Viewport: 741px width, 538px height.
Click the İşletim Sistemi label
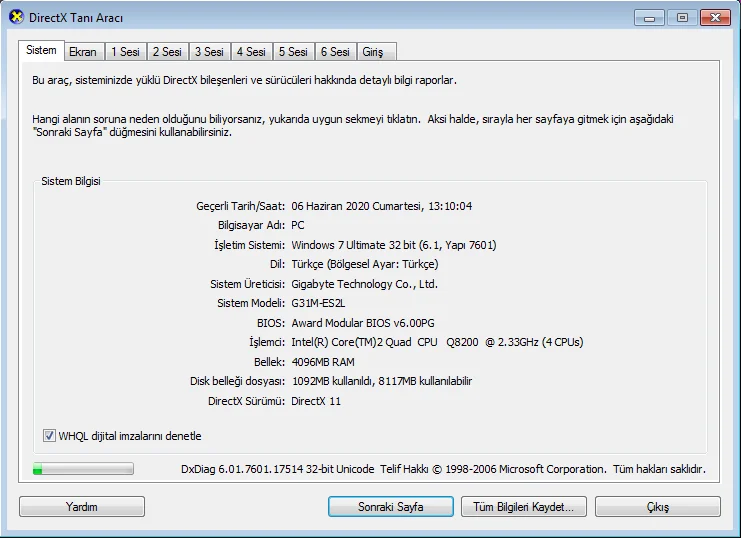coord(250,245)
